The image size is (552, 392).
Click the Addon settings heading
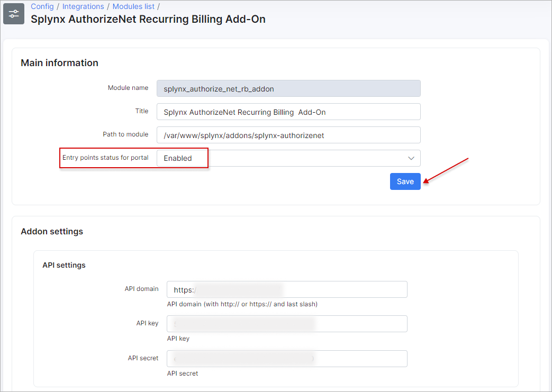[52, 231]
